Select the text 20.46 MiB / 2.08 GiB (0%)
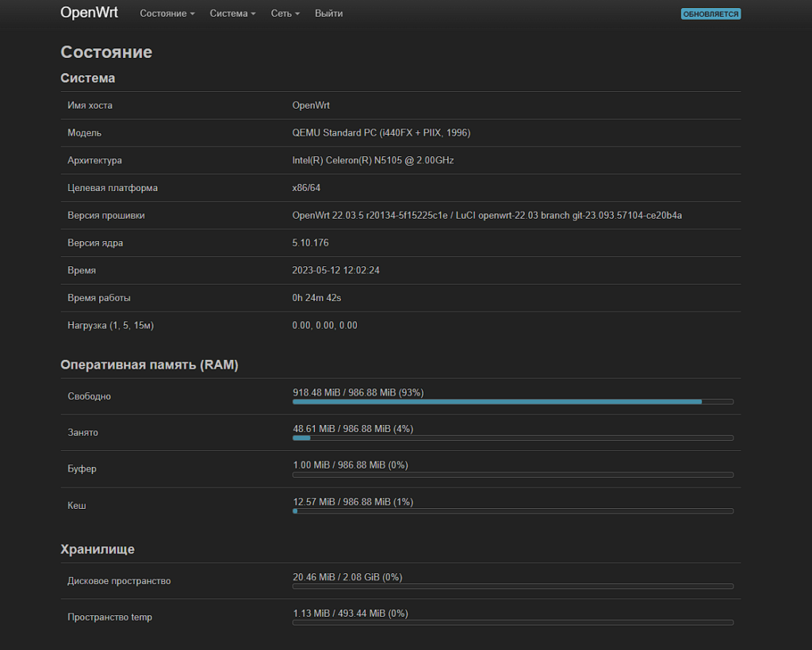Viewport: 812px width, 650px height. pyautogui.click(x=347, y=577)
